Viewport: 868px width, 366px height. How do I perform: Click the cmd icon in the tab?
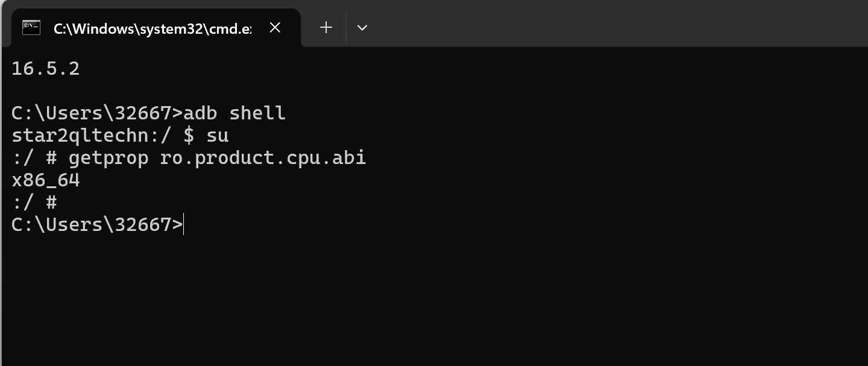coord(31,28)
